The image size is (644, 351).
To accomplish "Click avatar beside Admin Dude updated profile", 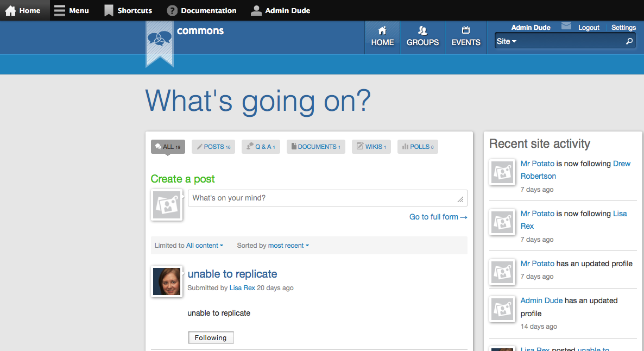I will (x=502, y=309).
